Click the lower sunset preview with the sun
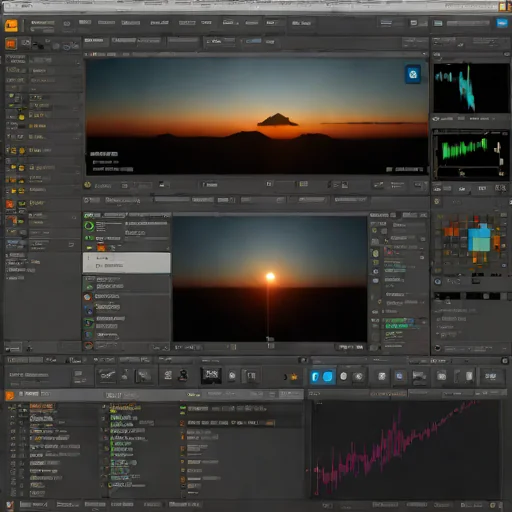The image size is (512, 512). click(x=270, y=279)
